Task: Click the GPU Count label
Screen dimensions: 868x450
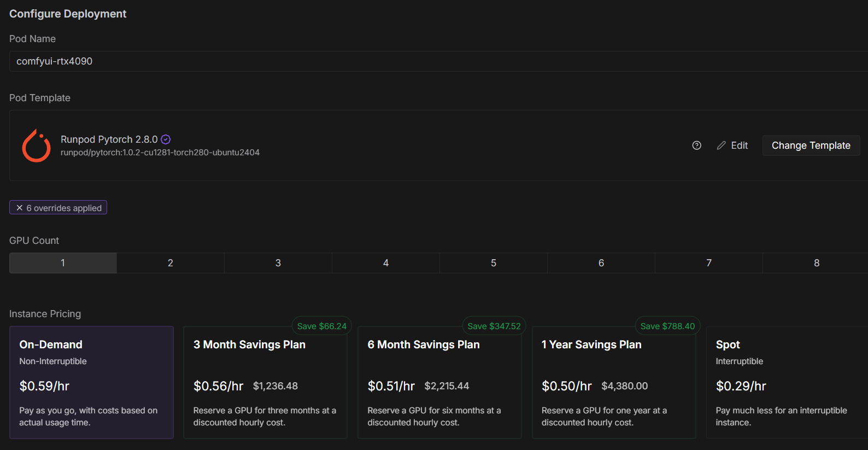Action: pyautogui.click(x=34, y=241)
